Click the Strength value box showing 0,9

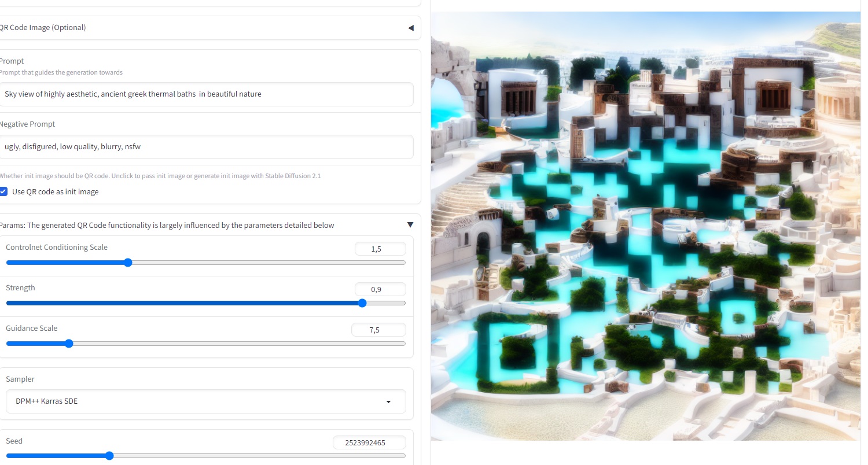pyautogui.click(x=380, y=289)
